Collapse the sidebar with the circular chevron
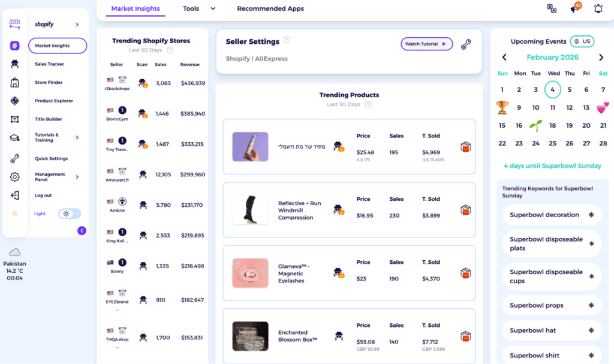This screenshot has width=614, height=364. click(x=82, y=230)
